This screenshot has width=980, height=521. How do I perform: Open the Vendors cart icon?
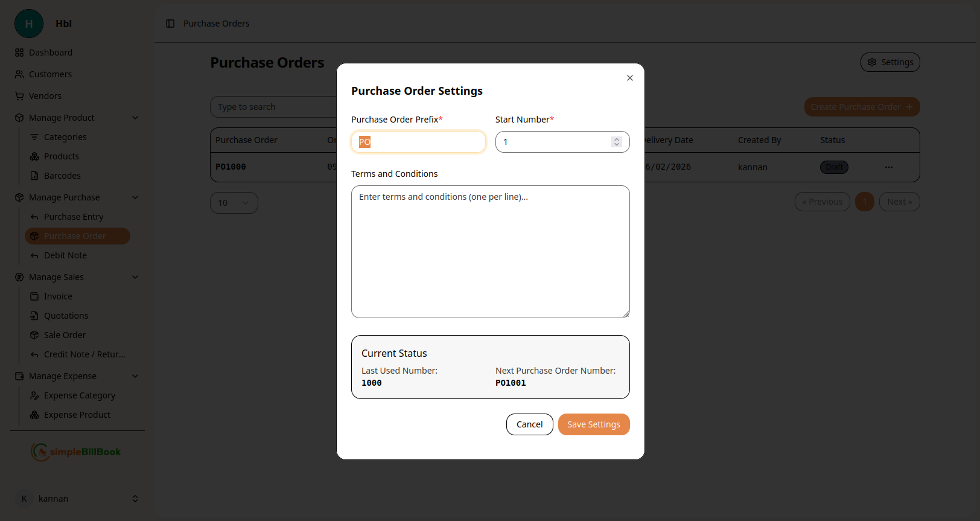point(19,96)
